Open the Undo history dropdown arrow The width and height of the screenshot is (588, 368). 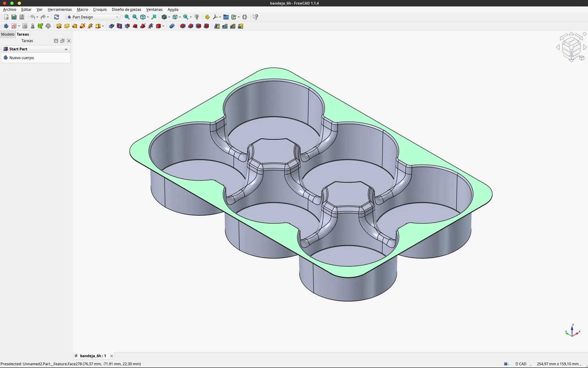coord(37,17)
